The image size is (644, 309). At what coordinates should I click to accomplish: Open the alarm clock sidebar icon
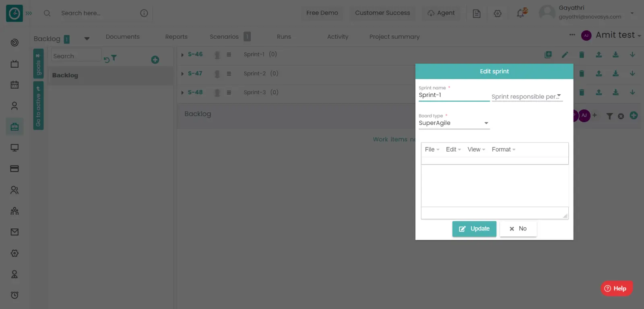[x=14, y=295]
